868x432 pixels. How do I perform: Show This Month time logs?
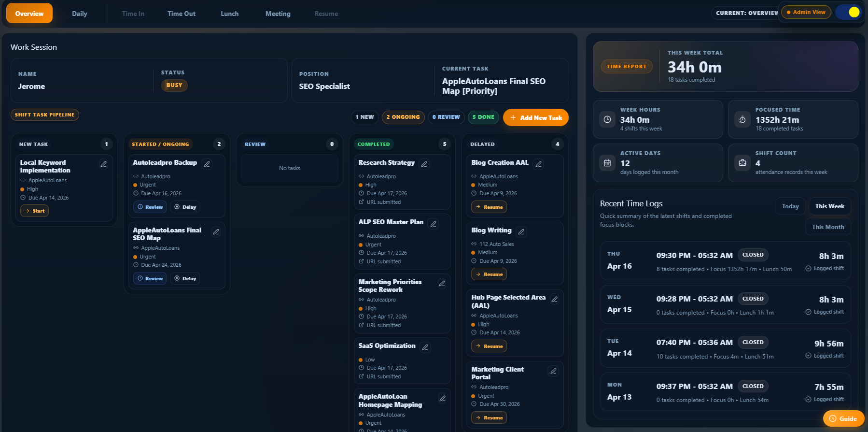pyautogui.click(x=828, y=227)
